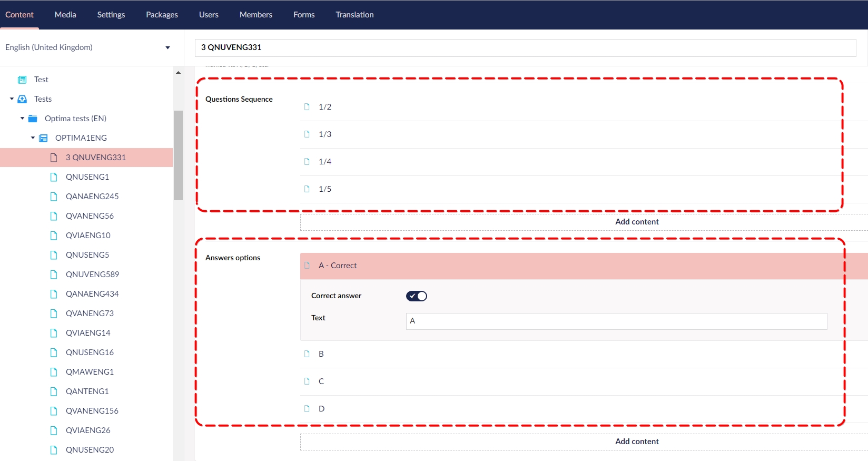Screen dimensions: 868x461
Task: Click the Tests home icon in tree
Action: coord(22,99)
